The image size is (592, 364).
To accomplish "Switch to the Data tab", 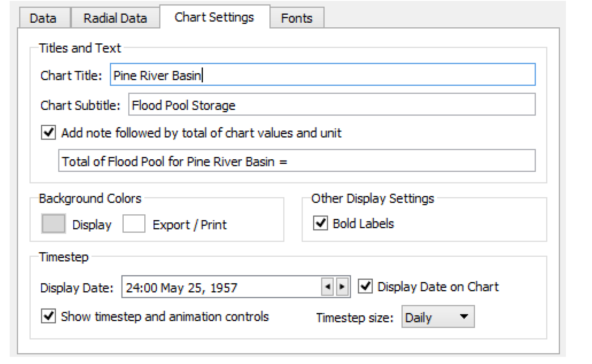I will tap(43, 18).
